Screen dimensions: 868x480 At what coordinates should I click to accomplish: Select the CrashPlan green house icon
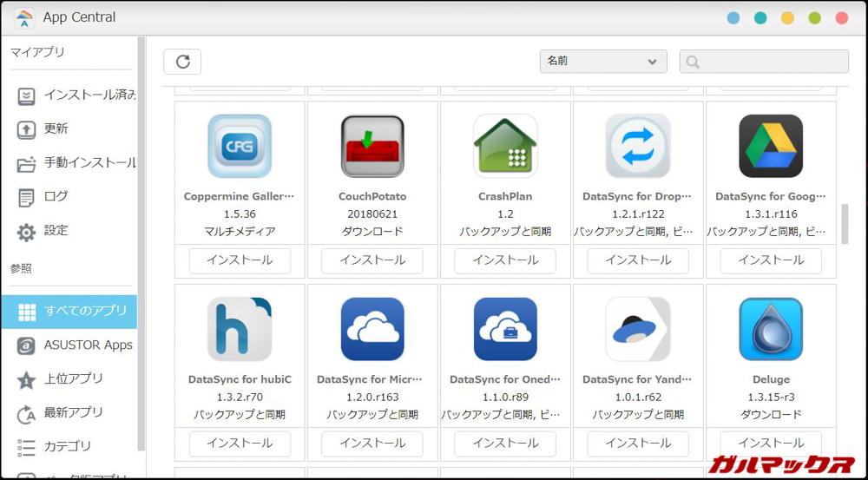pyautogui.click(x=505, y=146)
